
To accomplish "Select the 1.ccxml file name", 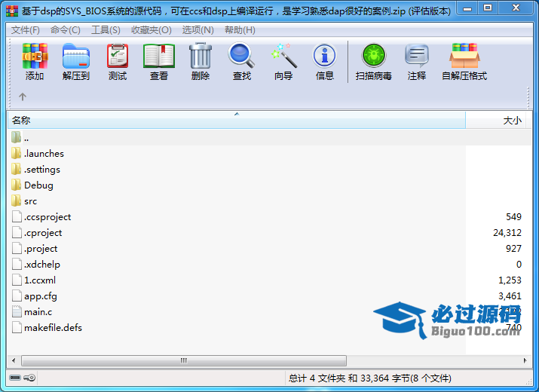I will pyautogui.click(x=40, y=280).
